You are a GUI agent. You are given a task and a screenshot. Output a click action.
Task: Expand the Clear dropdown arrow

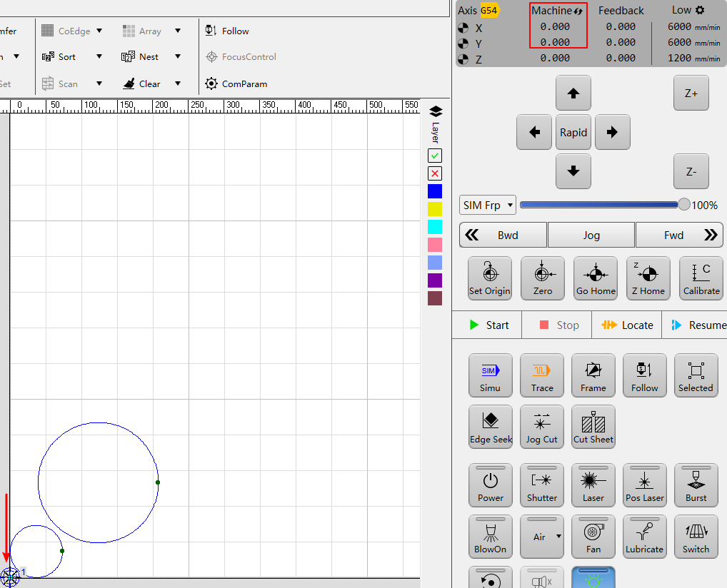click(178, 83)
